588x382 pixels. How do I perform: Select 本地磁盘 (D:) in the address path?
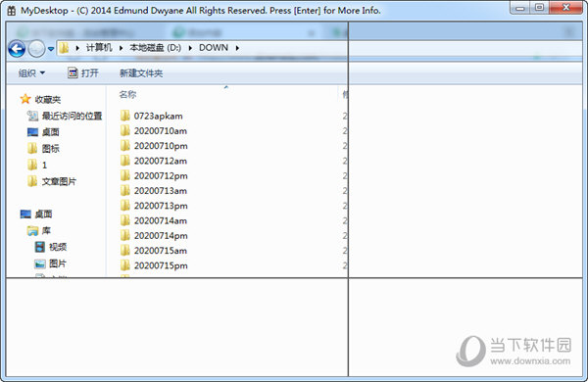(155, 48)
